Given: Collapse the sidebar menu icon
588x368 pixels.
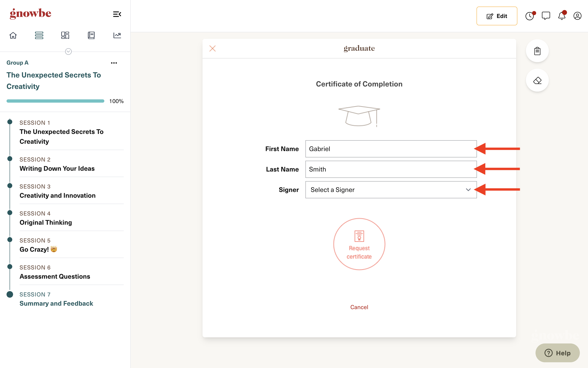Looking at the screenshot, I should pos(117,14).
